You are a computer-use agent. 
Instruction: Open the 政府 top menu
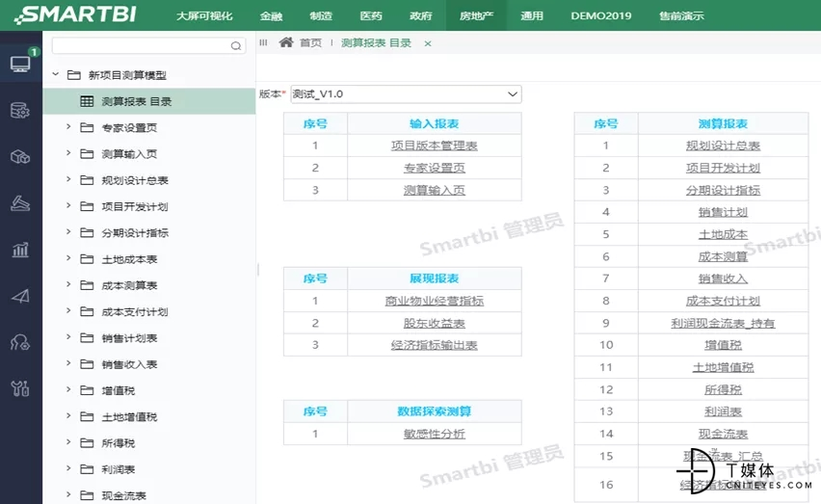(421, 15)
